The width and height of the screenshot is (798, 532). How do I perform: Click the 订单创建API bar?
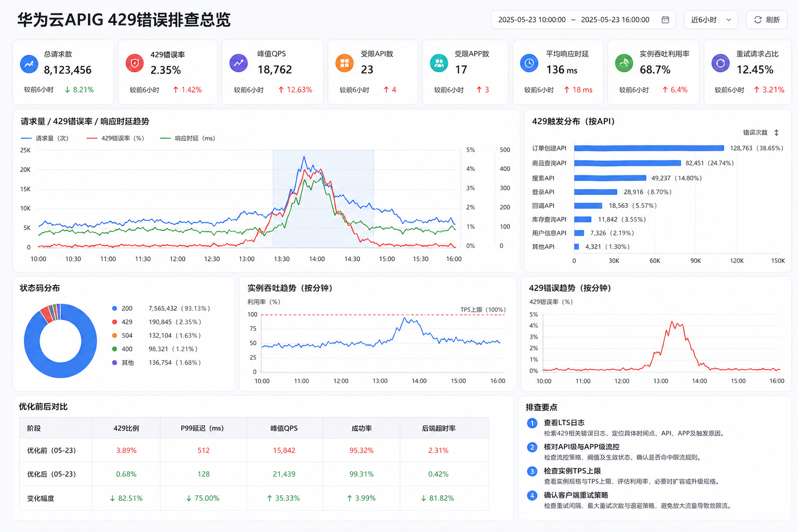point(649,148)
